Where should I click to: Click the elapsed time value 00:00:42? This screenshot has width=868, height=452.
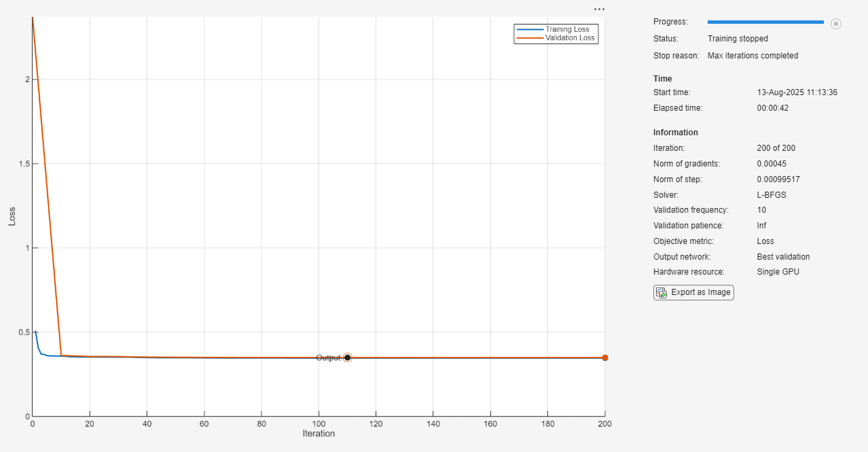pos(772,108)
